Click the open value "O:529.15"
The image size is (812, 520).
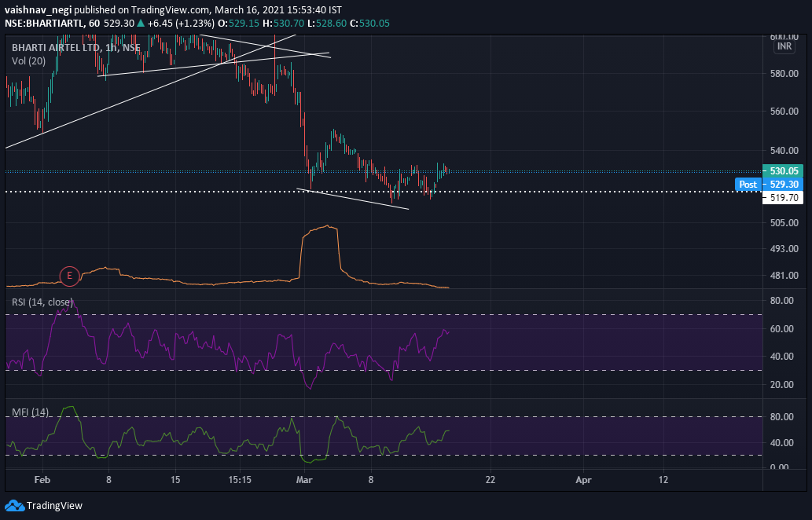coord(238,24)
